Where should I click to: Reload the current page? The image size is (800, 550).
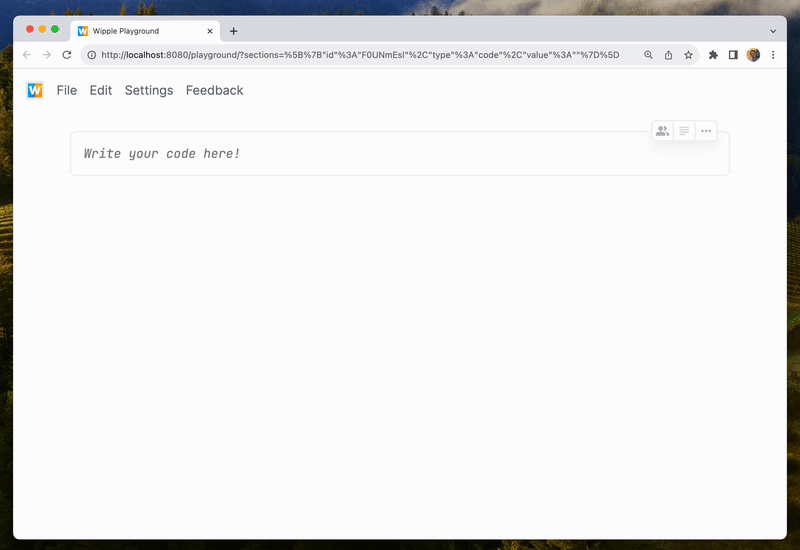click(67, 55)
